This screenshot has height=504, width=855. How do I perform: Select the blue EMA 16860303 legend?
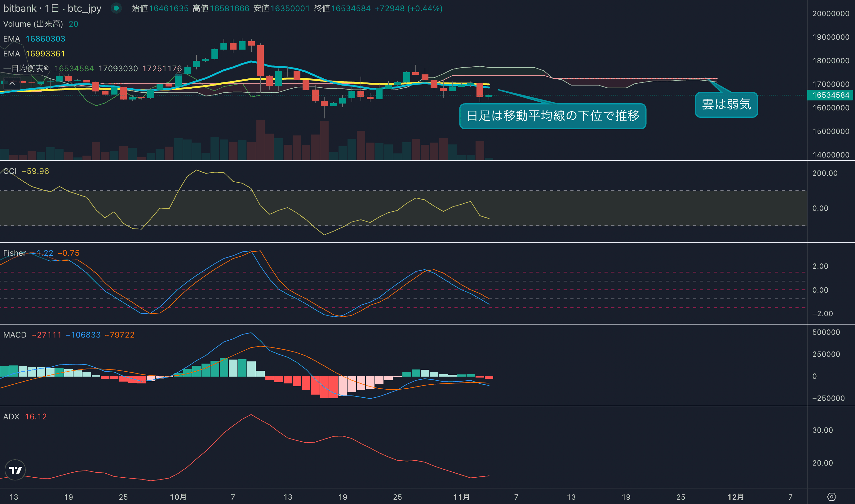(34, 39)
